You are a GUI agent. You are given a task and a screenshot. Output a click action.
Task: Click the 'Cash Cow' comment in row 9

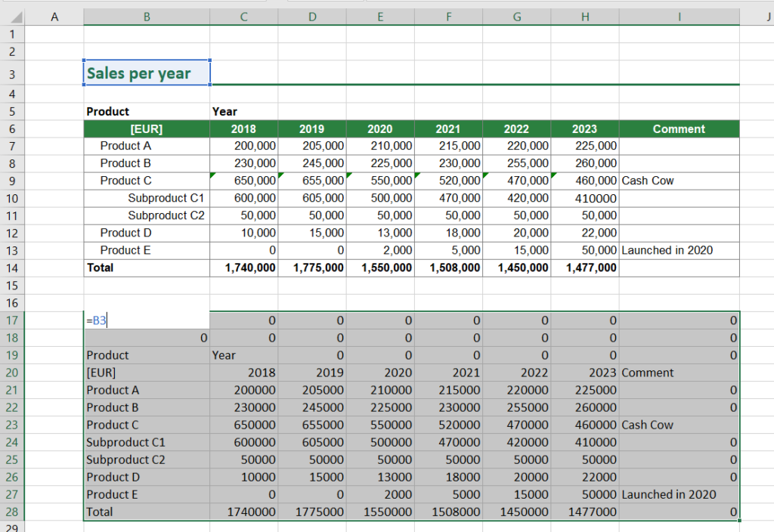[648, 181]
